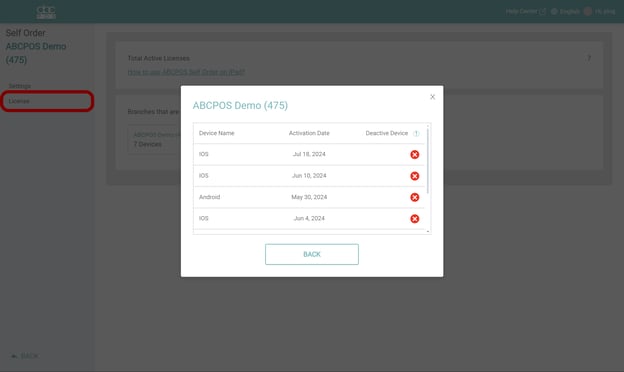Viewport: 624px width, 372px height.
Task: Deactivate the IOS device activated Jun 10, 2024
Action: coord(414,176)
